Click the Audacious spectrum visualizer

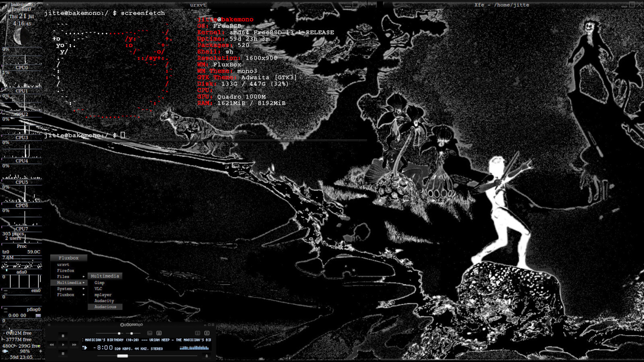[194, 348]
